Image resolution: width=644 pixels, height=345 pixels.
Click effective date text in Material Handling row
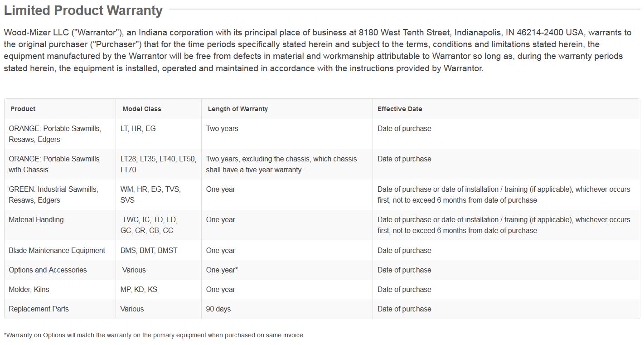(x=504, y=225)
